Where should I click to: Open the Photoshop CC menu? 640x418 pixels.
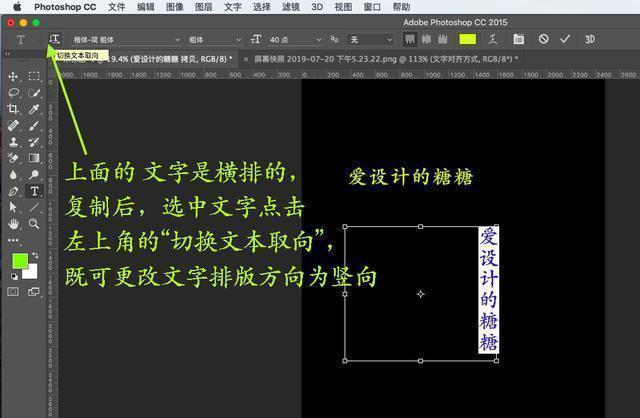pos(65,7)
